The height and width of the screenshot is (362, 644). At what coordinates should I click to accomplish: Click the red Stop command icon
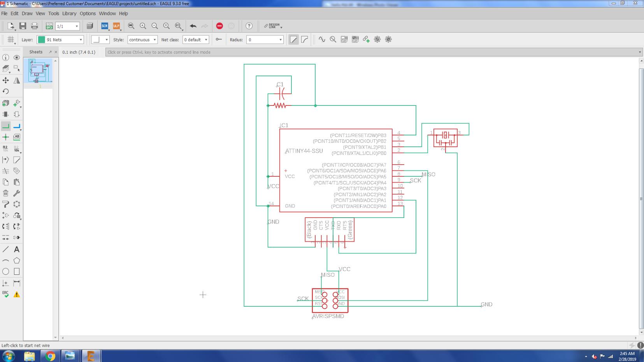219,26
